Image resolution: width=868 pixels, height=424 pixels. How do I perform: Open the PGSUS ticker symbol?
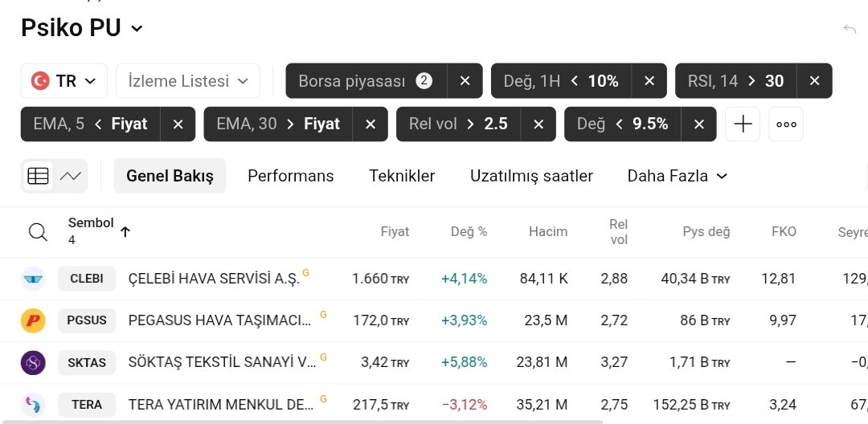(x=87, y=320)
